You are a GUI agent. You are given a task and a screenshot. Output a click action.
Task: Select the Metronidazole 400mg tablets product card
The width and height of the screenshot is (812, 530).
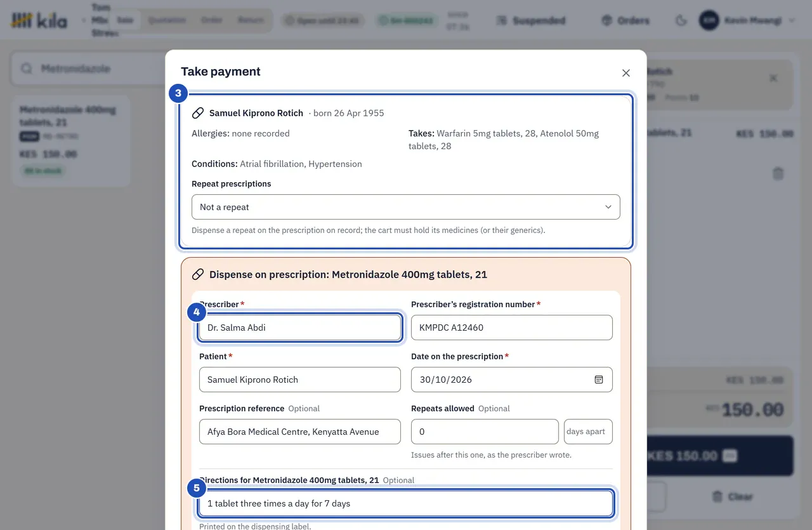(71, 141)
